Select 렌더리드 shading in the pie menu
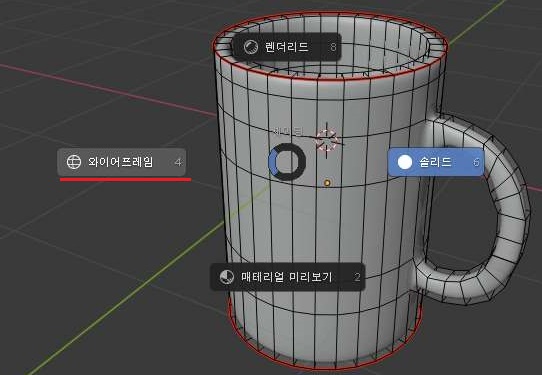The height and width of the screenshot is (375, 542). click(x=287, y=47)
